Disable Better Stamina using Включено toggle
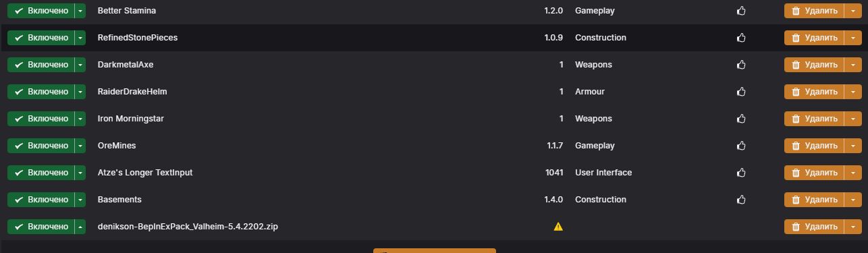 pos(40,11)
